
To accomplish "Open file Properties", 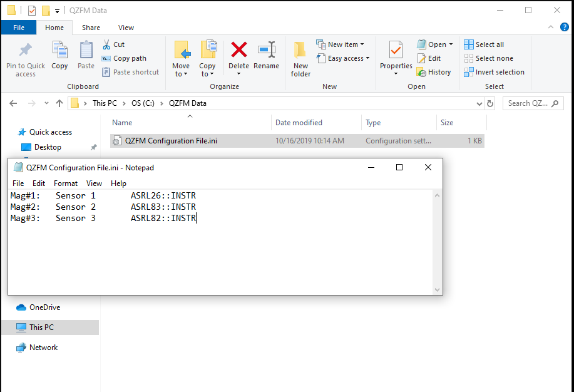I will pos(396,55).
